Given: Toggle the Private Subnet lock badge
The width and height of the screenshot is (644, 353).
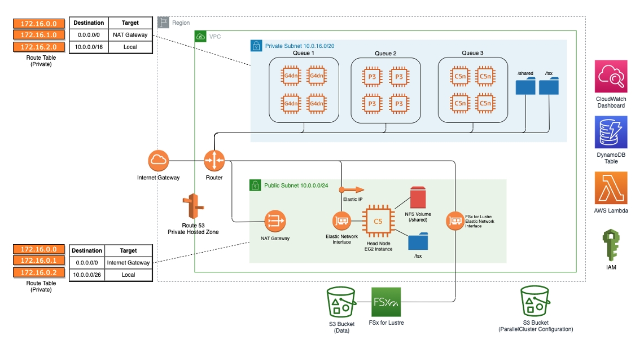Looking at the screenshot, I should coord(257,46).
